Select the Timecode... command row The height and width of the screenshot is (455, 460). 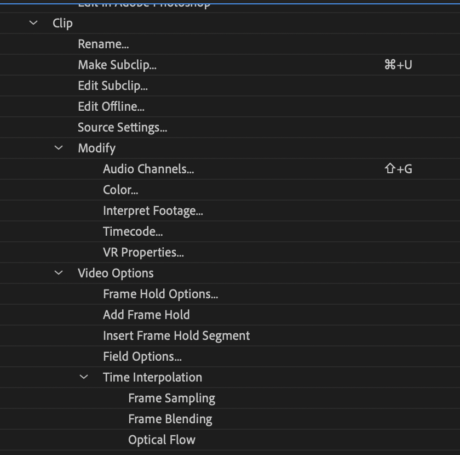(230, 231)
